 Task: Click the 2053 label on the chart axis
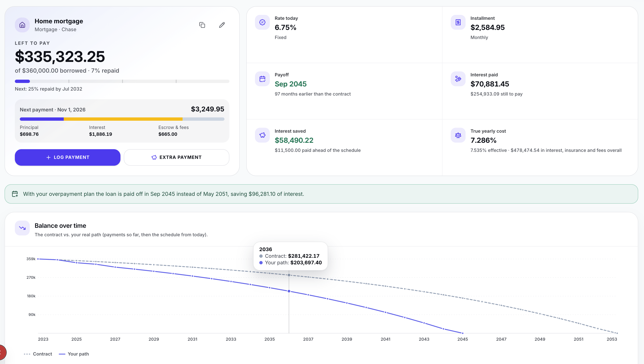point(612,339)
